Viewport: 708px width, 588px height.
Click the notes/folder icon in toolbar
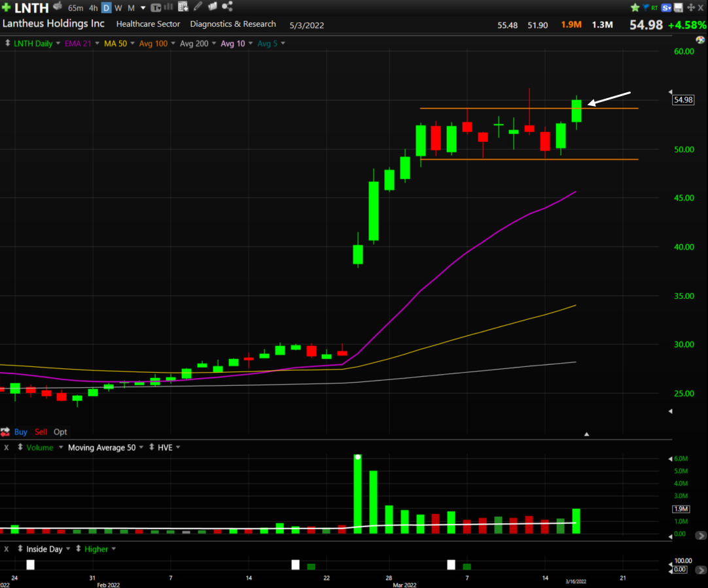click(x=212, y=7)
